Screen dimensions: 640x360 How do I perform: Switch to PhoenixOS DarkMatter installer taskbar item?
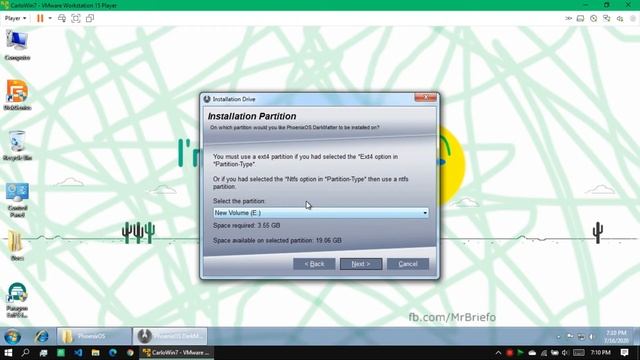170,336
